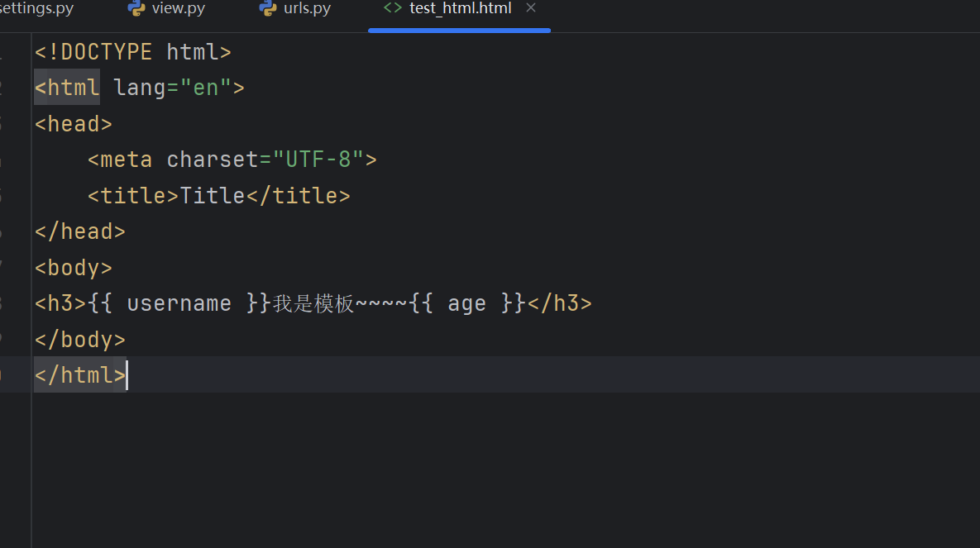Click the closing h3 tag
Screen dimensions: 980x548
coord(560,303)
